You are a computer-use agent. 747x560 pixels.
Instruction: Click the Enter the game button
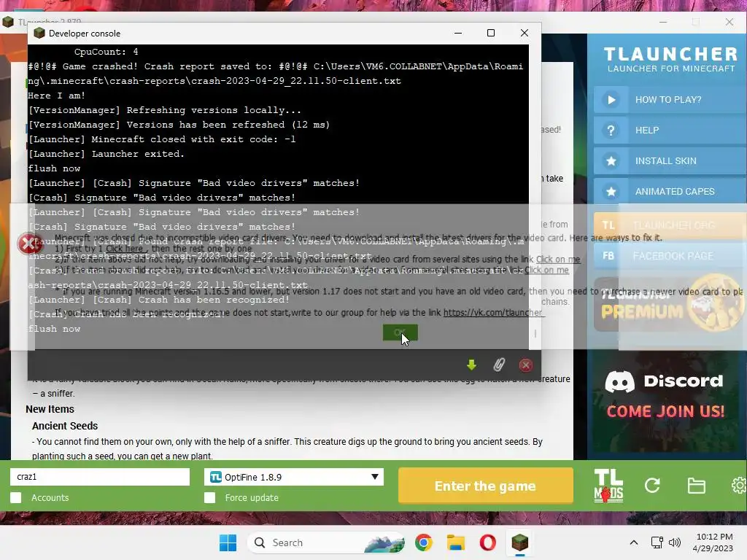click(x=485, y=486)
